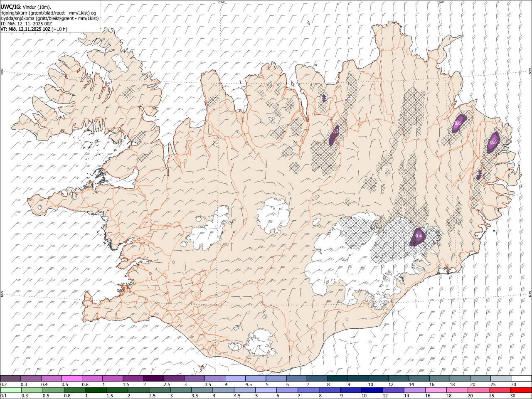
Task: Click the '3.5' label in the upper legend scale
Action: [x=207, y=384]
